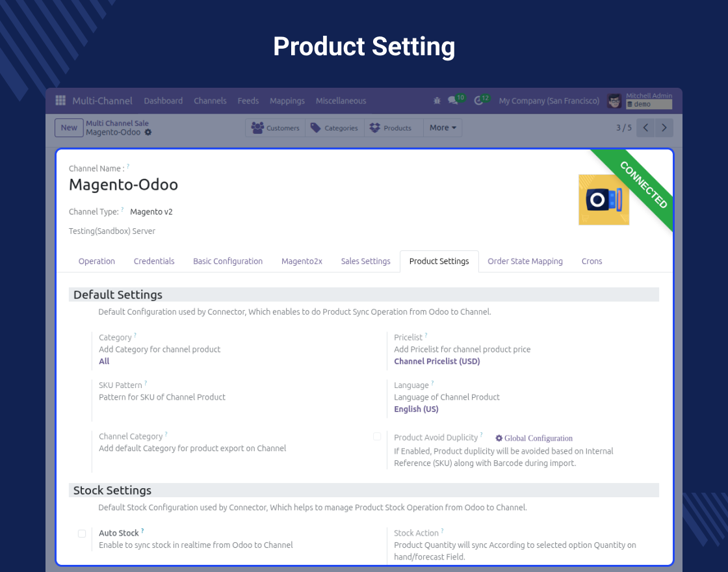The height and width of the screenshot is (572, 728).
Task: Enable the Product Avoid Duplicity checkbox
Action: 377,437
